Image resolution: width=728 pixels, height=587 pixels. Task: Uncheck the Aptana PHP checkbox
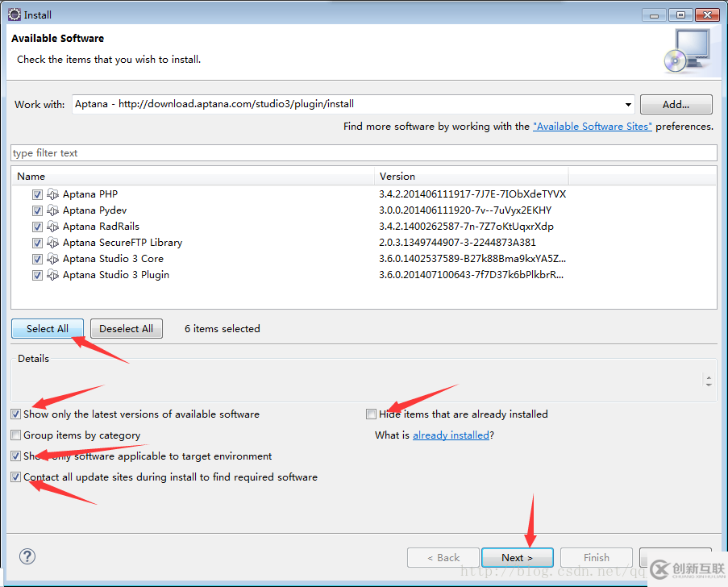coord(38,194)
